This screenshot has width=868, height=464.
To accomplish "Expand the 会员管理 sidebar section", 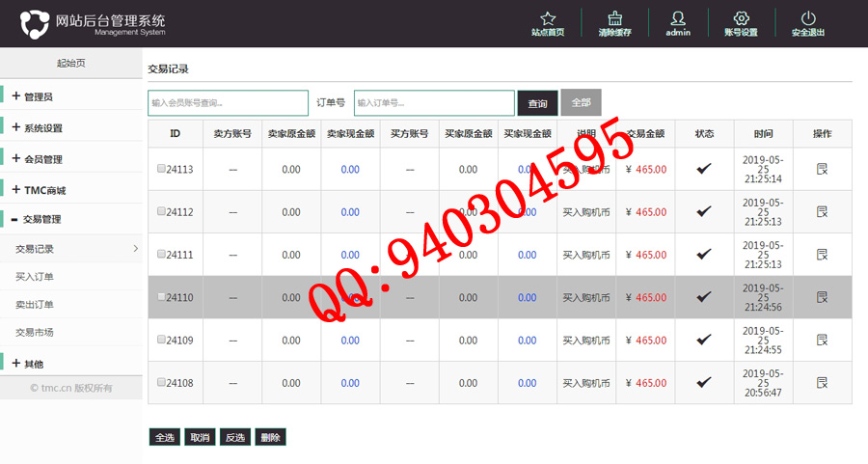I will coord(42,159).
